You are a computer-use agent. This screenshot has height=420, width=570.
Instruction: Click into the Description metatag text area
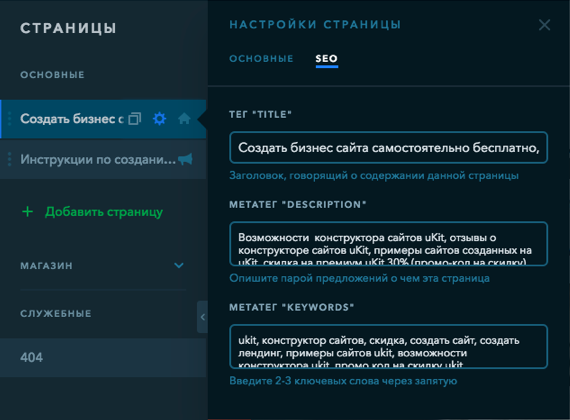tap(388, 244)
